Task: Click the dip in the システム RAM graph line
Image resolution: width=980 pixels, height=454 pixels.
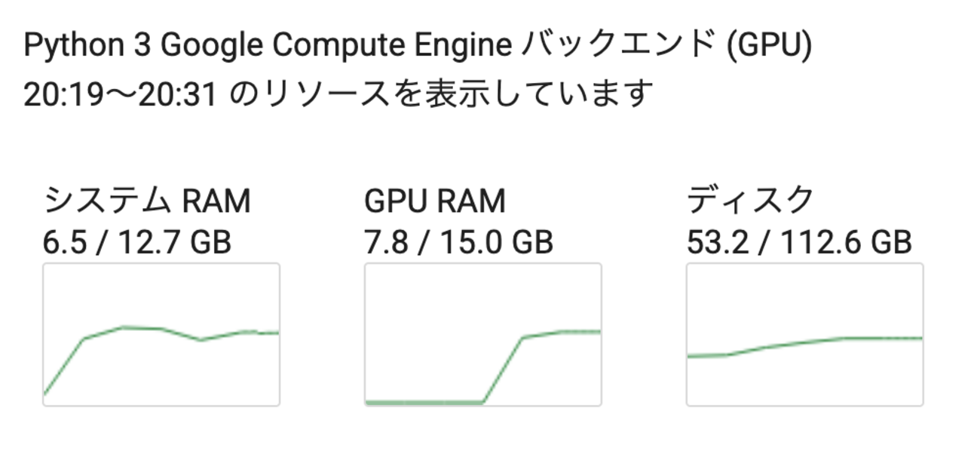Action: click(x=201, y=339)
